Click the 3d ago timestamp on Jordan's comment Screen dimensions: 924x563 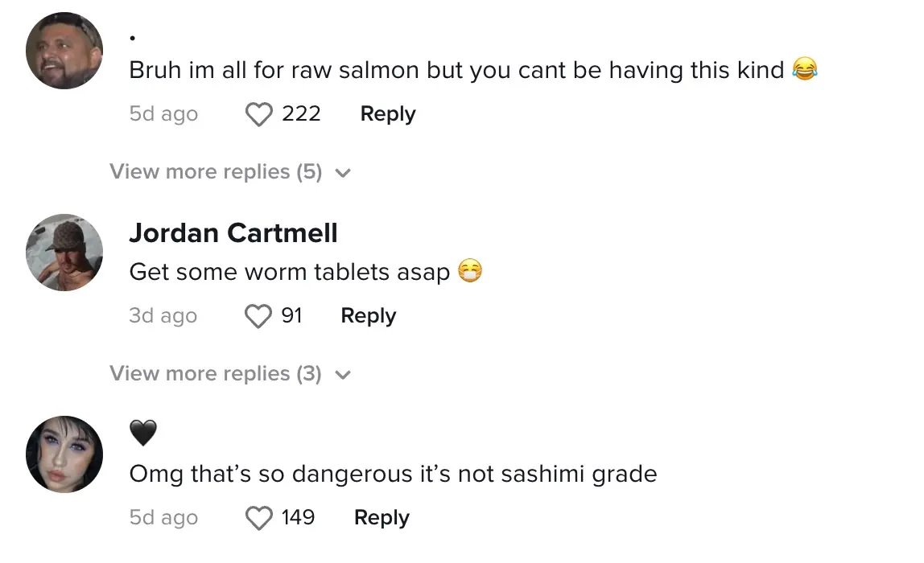(163, 316)
